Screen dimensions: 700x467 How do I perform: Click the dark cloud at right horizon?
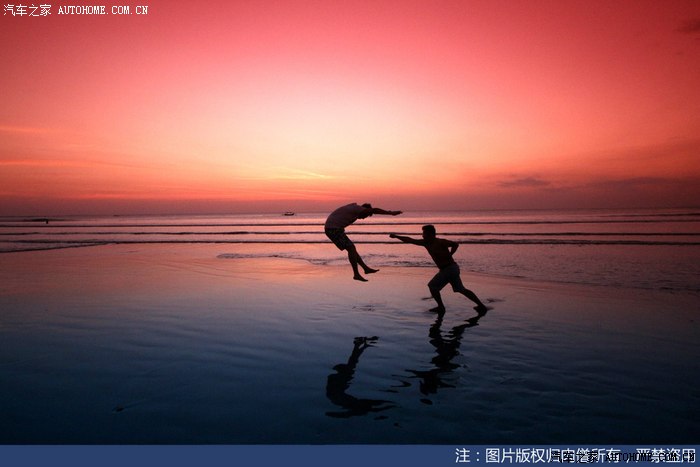(x=525, y=183)
